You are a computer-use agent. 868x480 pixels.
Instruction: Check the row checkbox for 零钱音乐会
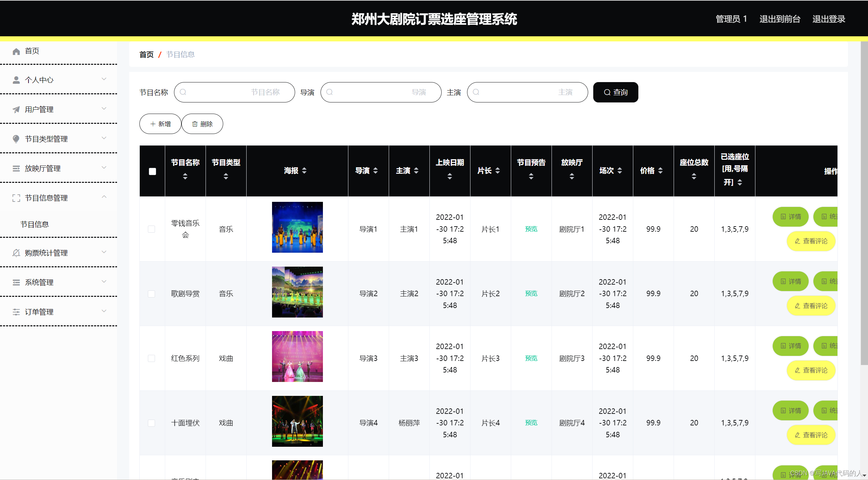click(151, 229)
